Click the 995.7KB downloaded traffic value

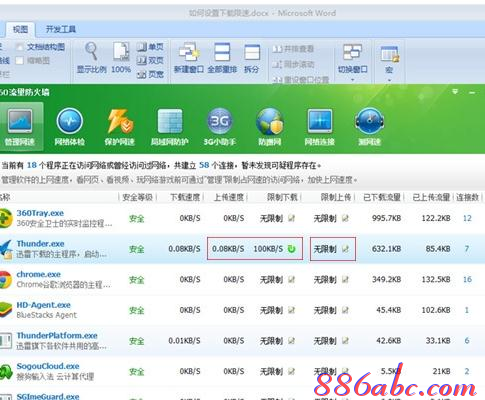386,218
